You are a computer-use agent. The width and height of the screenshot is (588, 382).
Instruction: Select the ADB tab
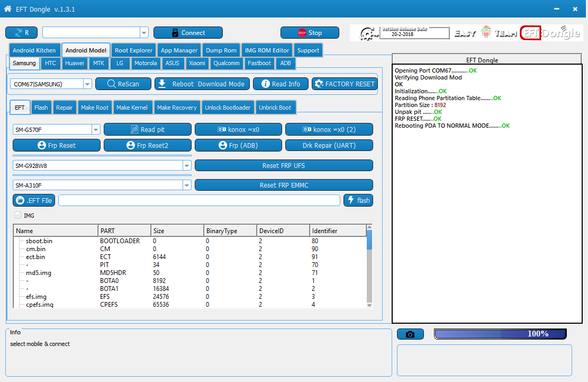click(285, 63)
